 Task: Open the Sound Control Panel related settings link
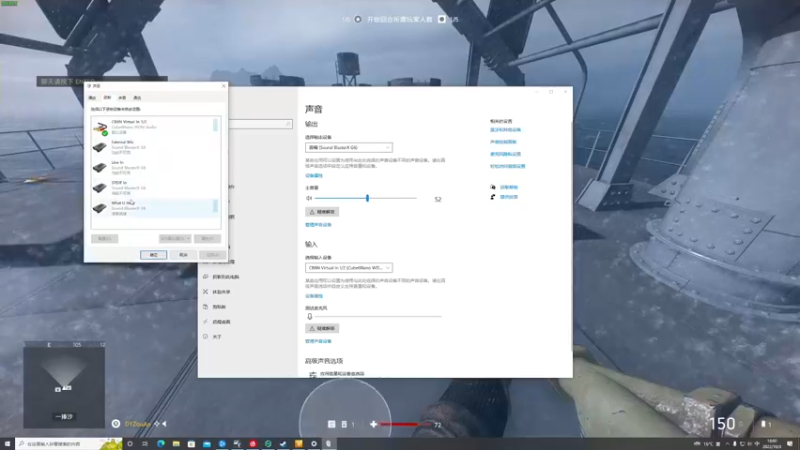coord(504,142)
